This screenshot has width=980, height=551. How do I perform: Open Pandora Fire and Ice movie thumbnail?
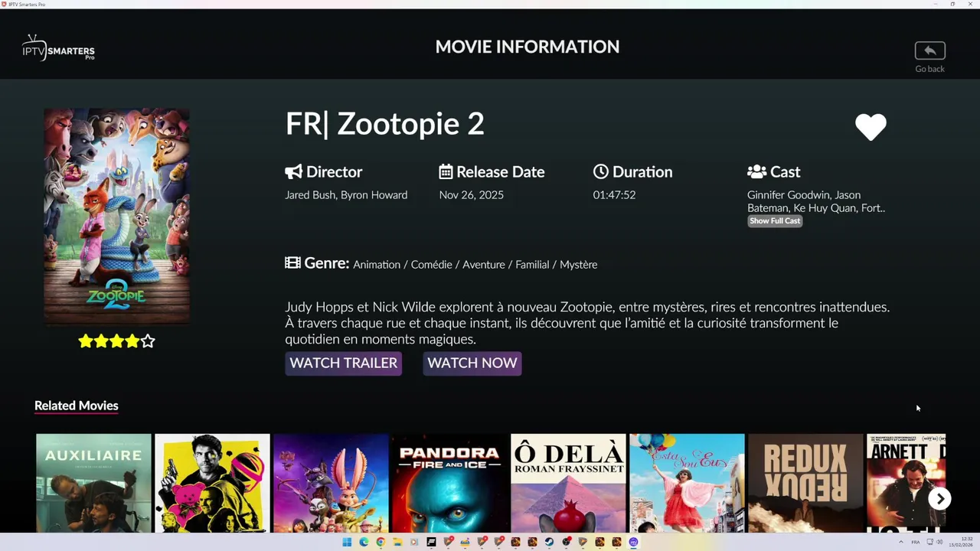[x=449, y=482]
